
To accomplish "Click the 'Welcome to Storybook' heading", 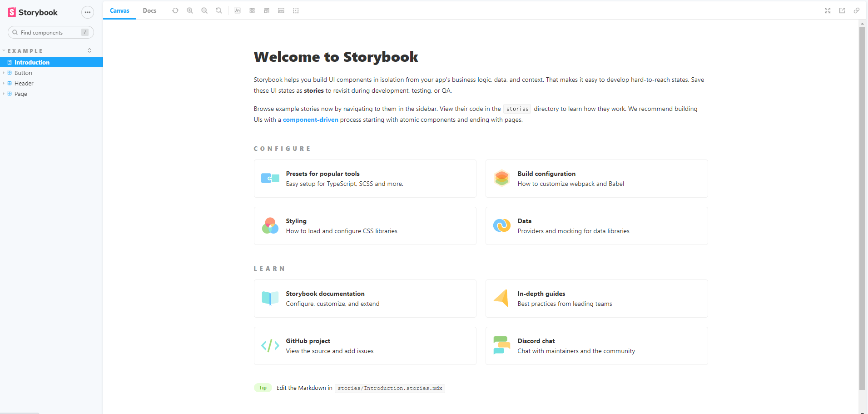I will (x=336, y=57).
